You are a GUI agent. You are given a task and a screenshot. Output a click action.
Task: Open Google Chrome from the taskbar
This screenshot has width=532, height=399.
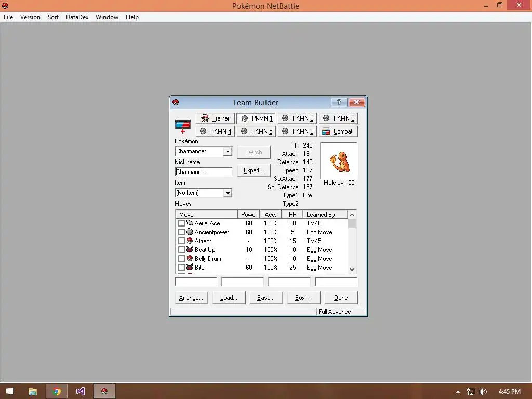[x=57, y=391]
